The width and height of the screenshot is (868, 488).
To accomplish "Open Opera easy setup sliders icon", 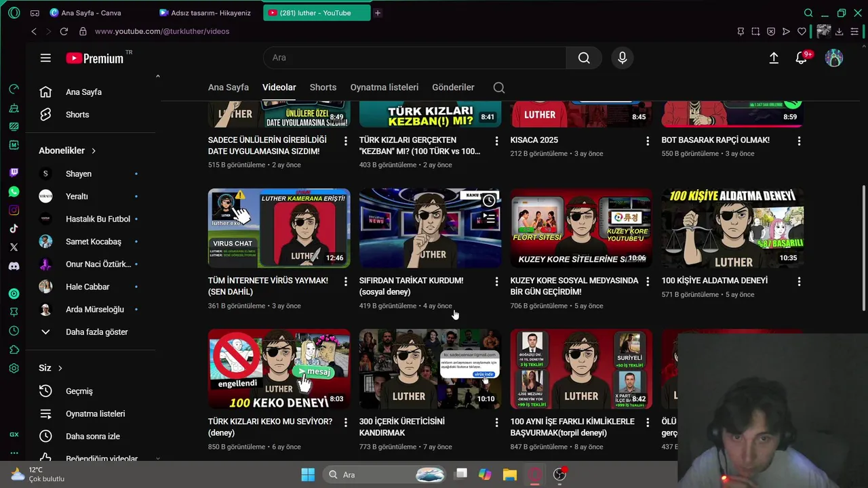I will click(x=854, y=31).
